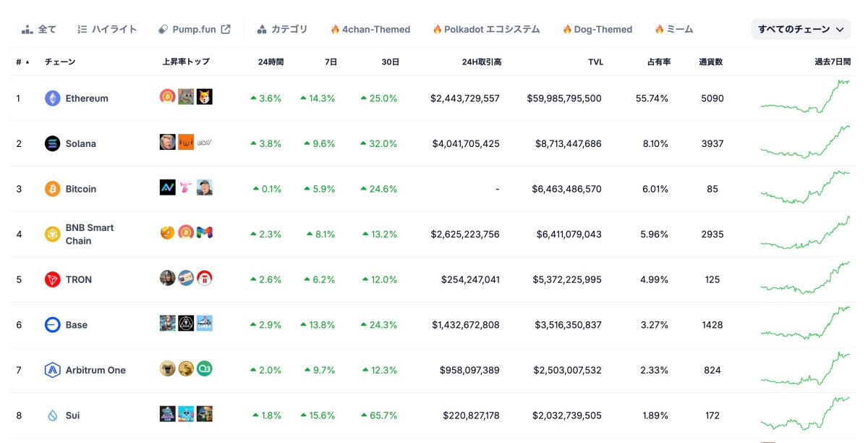Click Arbitrum One's 2.33% dominance value

[x=655, y=370]
